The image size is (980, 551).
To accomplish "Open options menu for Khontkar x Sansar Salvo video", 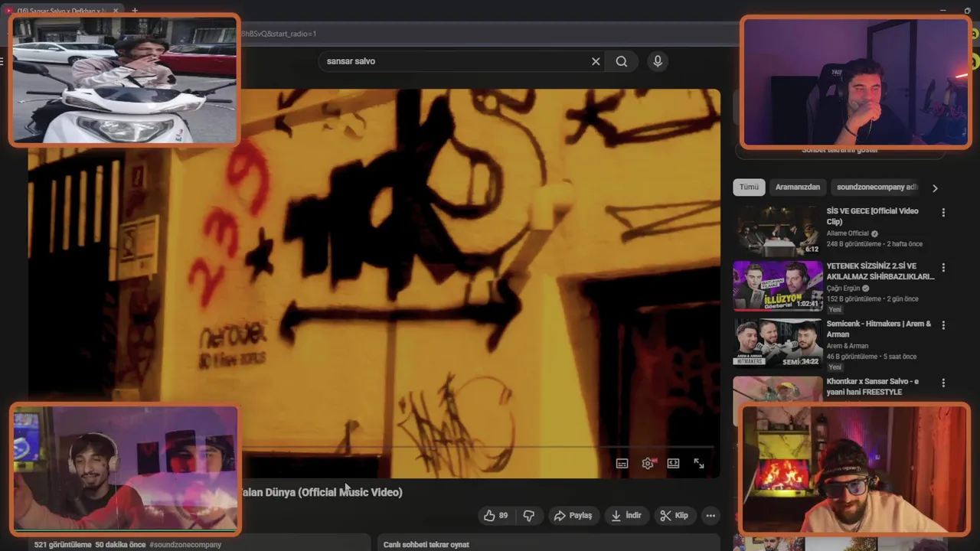I will click(943, 383).
